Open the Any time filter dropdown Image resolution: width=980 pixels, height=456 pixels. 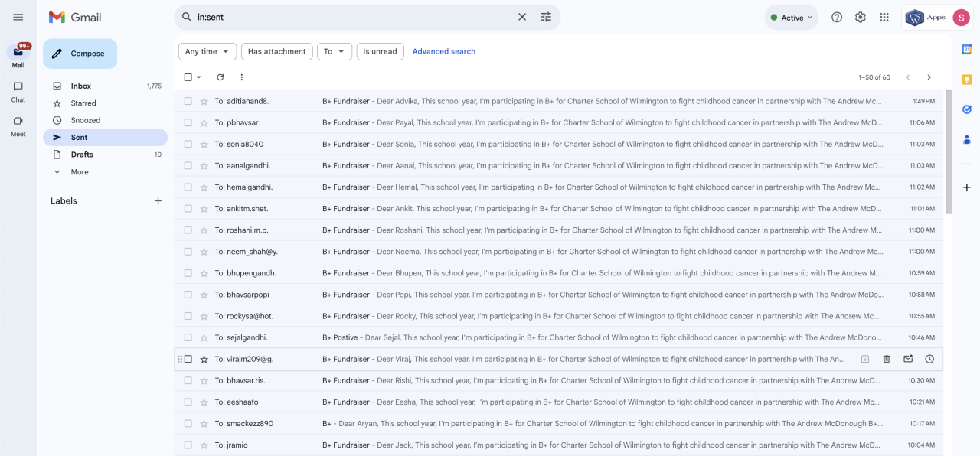pos(207,51)
